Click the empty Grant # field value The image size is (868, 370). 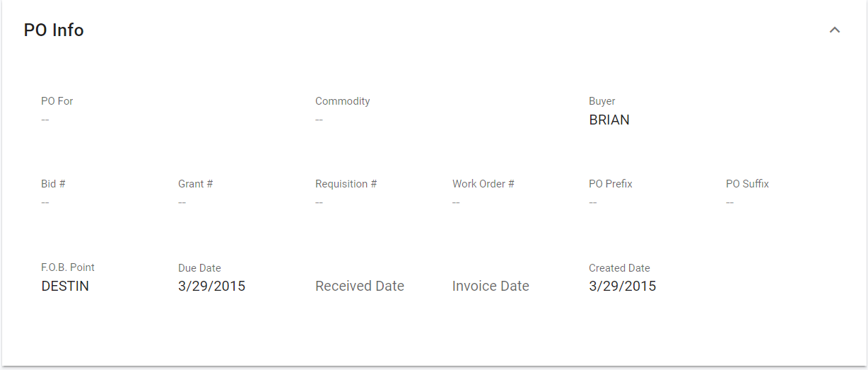[182, 203]
